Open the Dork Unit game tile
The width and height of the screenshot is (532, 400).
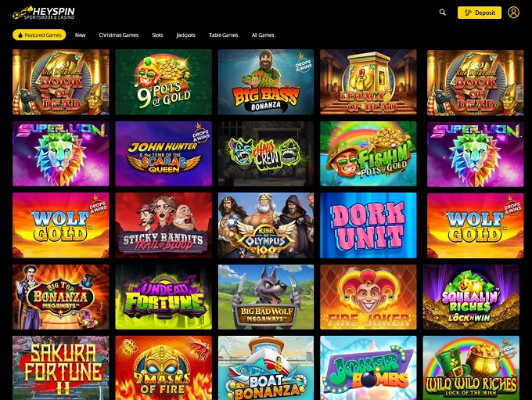(x=368, y=225)
